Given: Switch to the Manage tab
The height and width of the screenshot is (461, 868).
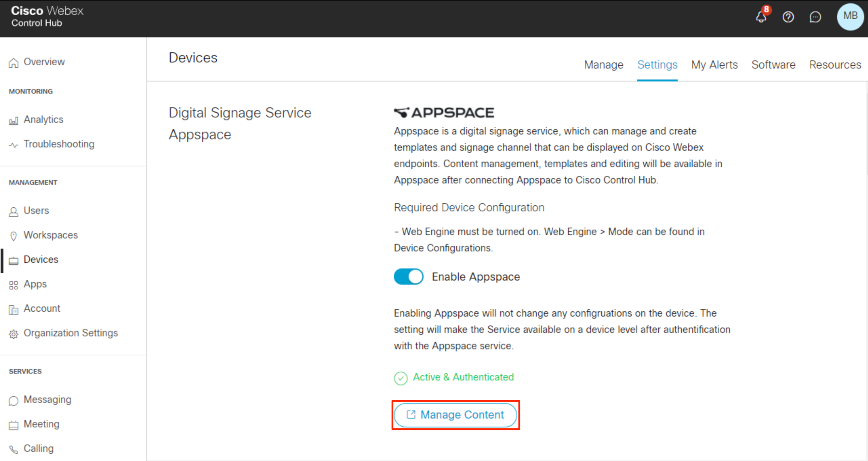Looking at the screenshot, I should 604,65.
